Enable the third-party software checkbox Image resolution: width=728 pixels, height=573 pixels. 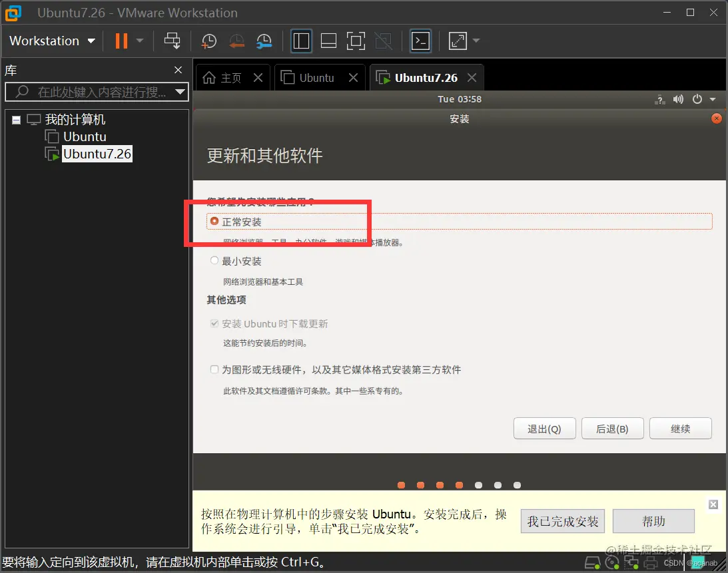click(214, 369)
